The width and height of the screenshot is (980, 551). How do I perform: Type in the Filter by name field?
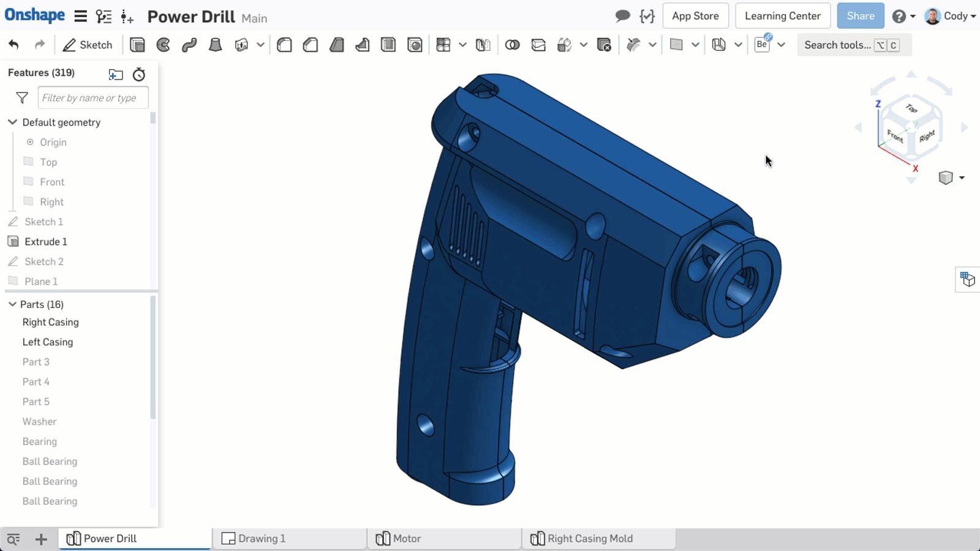pyautogui.click(x=93, y=97)
